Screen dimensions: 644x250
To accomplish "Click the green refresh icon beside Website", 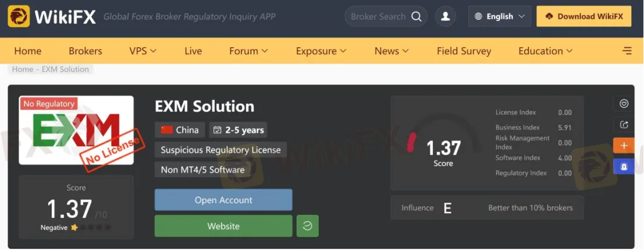I will coord(307,226).
